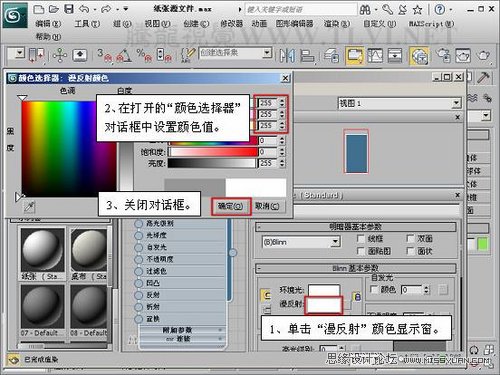Open the help question mark icon

click(x=440, y=9)
